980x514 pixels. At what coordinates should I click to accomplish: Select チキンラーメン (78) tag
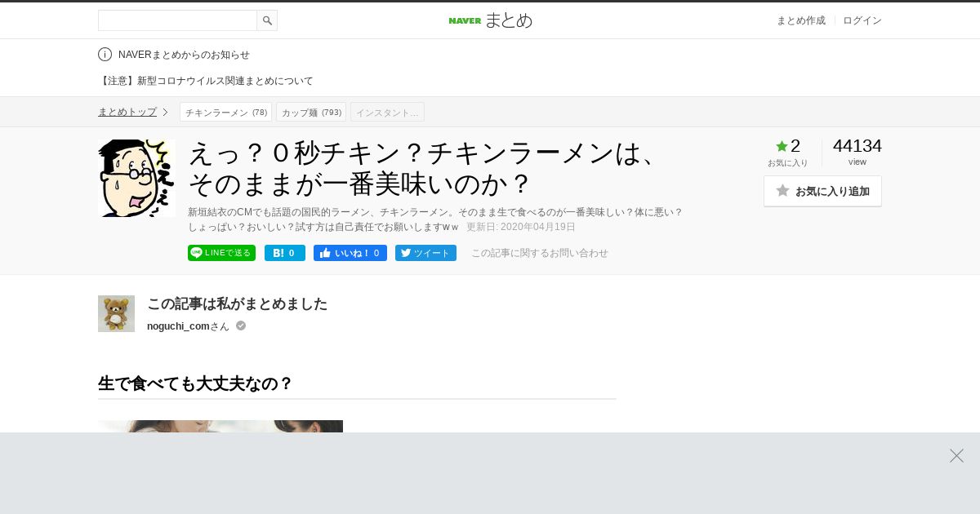(x=226, y=112)
